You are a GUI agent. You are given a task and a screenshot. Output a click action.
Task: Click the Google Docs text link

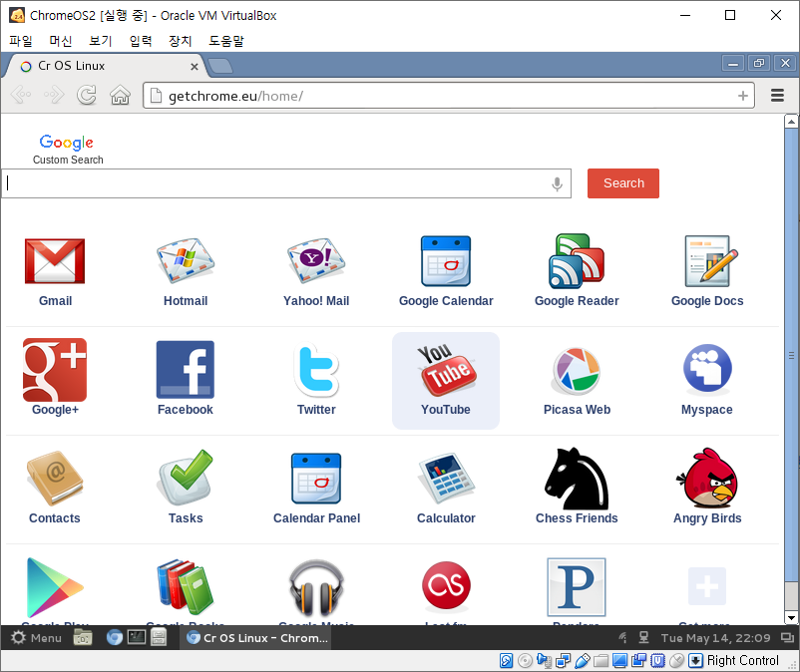[x=707, y=301]
